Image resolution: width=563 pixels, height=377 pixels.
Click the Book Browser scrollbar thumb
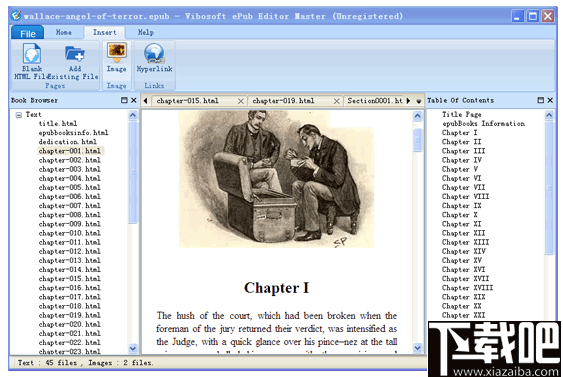coord(133,172)
